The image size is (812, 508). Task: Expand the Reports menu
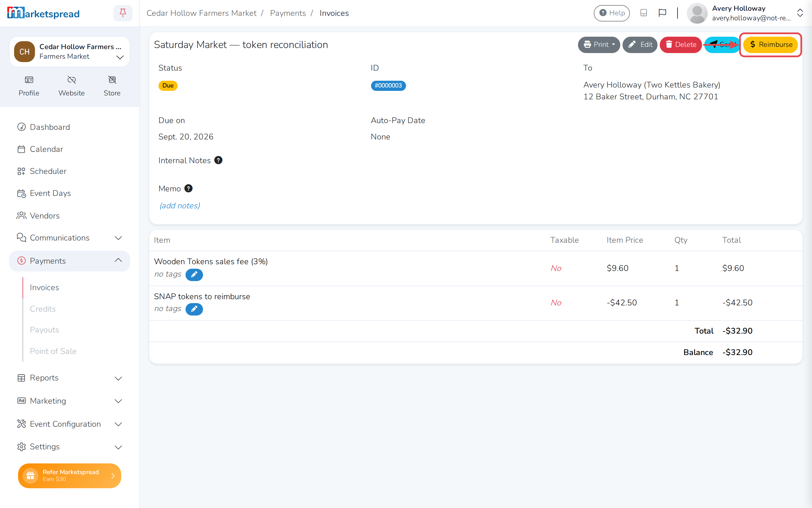point(69,378)
